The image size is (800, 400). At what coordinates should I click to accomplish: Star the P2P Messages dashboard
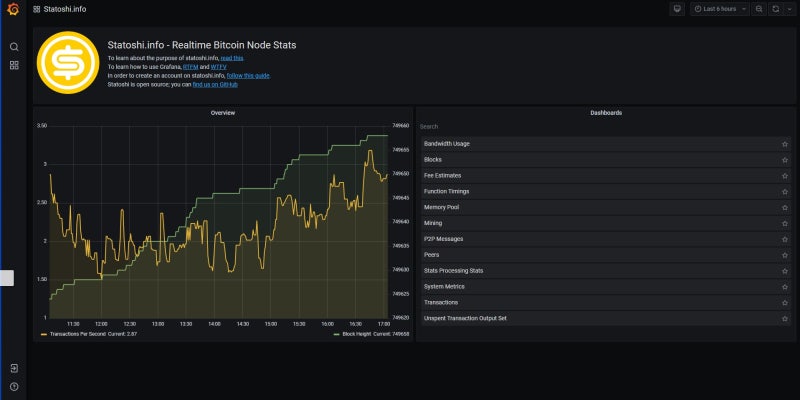tap(785, 239)
